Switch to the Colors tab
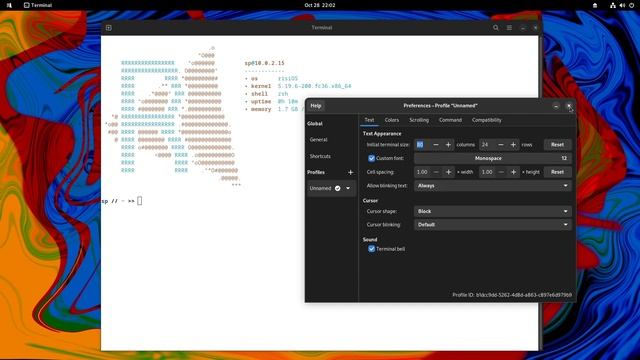 click(x=391, y=120)
